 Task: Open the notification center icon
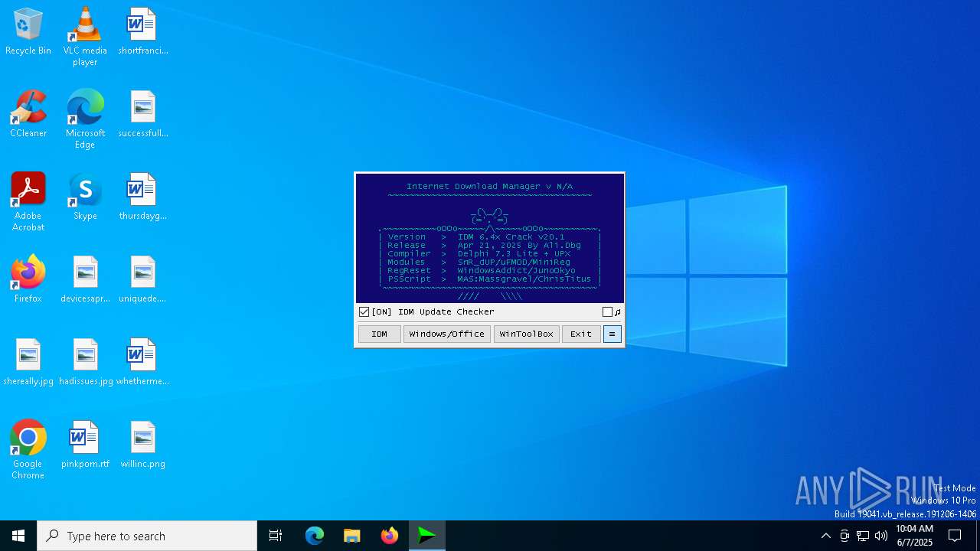(955, 536)
